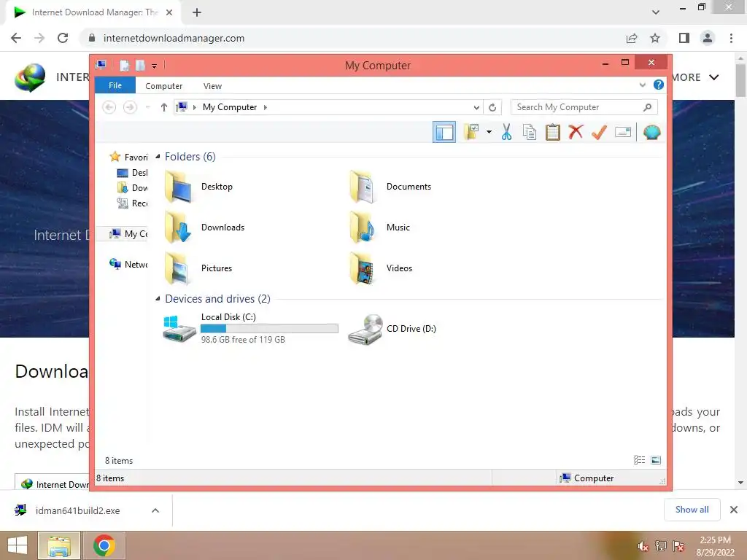Viewport: 747px width, 560px height.
Task: Click Chrome's Back arrow button
Action: tap(16, 38)
